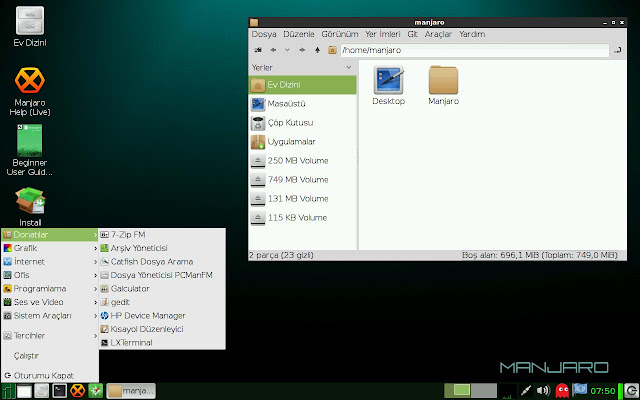Click the Manjaro help panel launcher
This screenshot has width=640, height=400.
(78, 391)
